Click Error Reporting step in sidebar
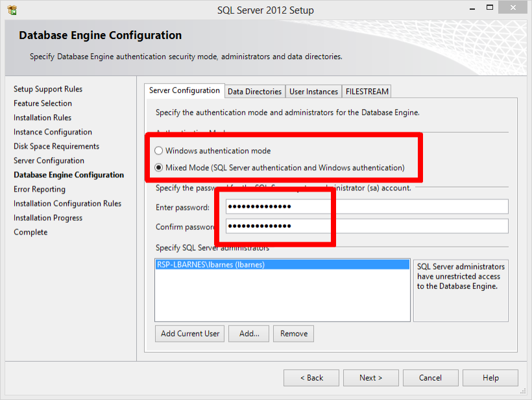This screenshot has height=400, width=532. pos(40,189)
